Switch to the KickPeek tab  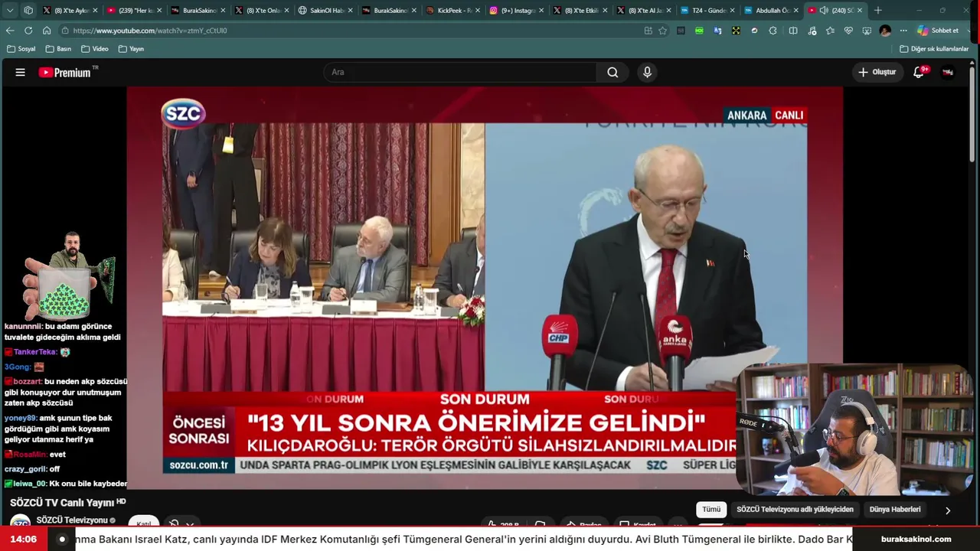(453, 10)
